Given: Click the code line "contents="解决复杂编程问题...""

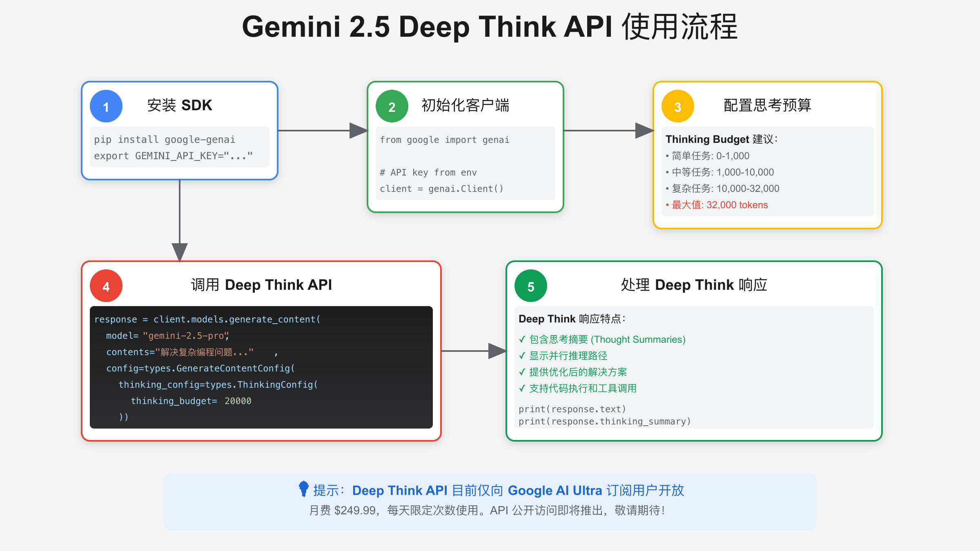Looking at the screenshot, I should (180, 352).
